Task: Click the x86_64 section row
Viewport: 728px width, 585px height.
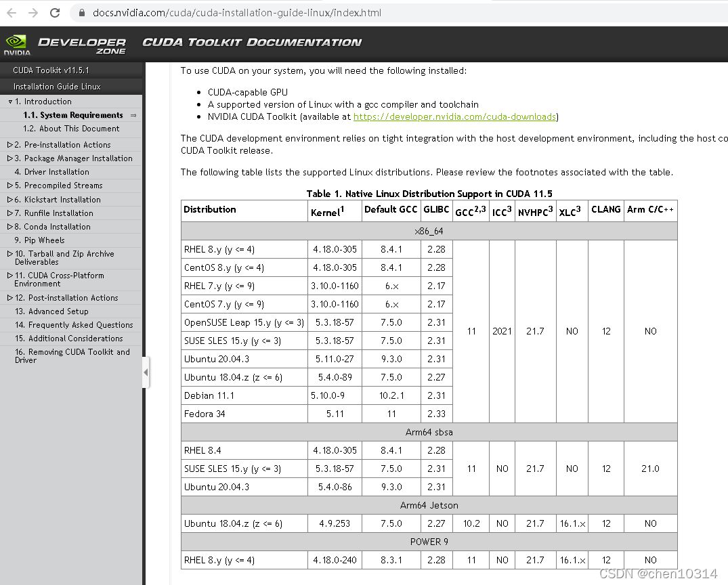Action: (x=429, y=231)
